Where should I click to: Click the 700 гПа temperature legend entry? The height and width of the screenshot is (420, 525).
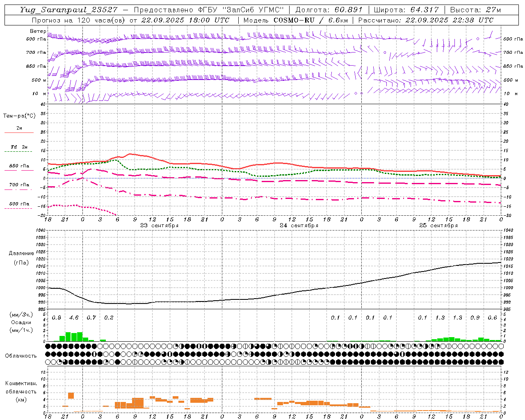pos(19,185)
